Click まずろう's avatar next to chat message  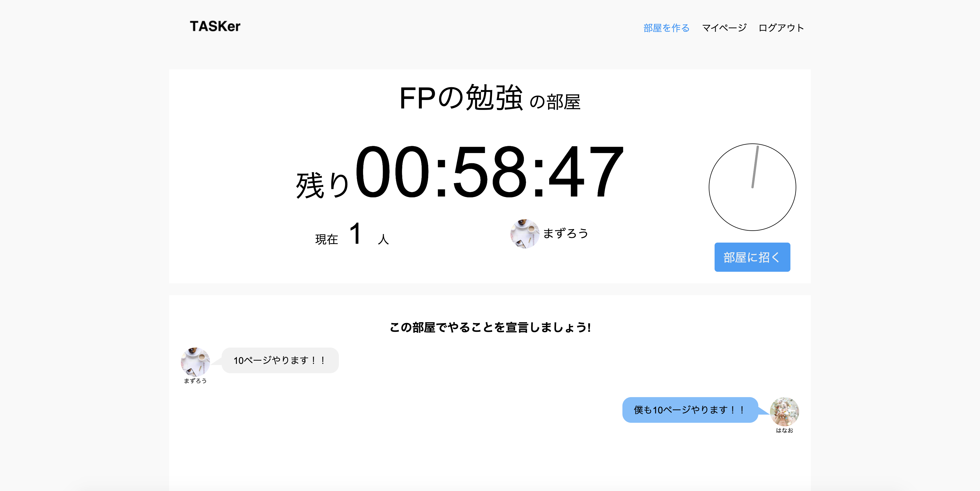coord(195,361)
